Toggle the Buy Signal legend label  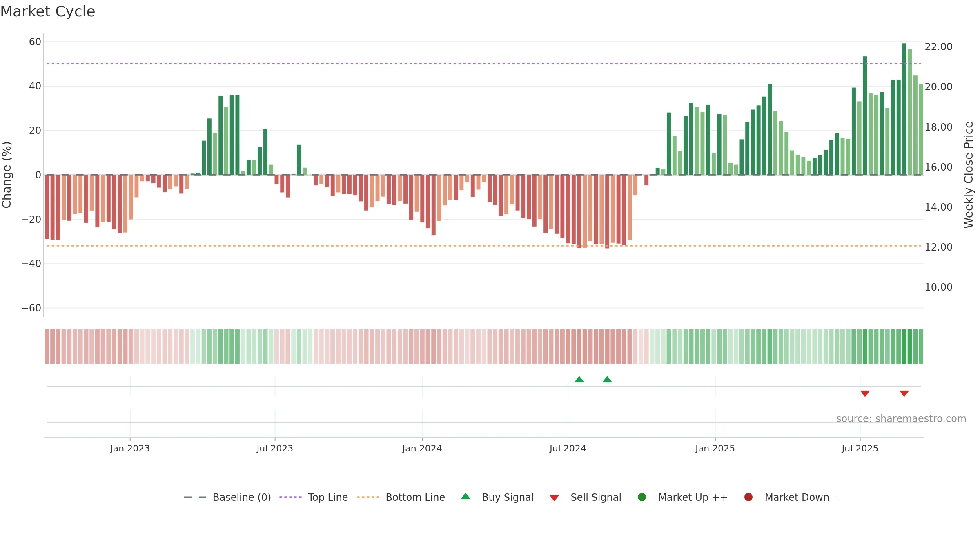pos(508,497)
